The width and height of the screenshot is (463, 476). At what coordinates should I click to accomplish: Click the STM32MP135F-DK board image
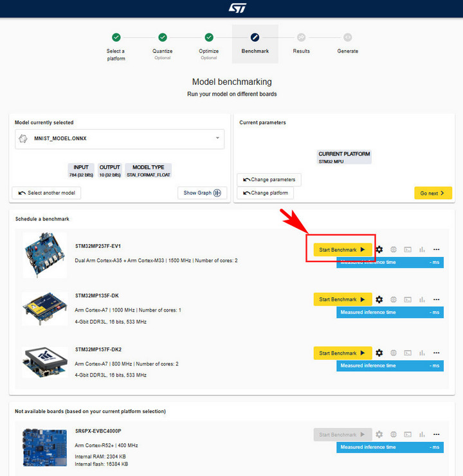[x=44, y=309]
